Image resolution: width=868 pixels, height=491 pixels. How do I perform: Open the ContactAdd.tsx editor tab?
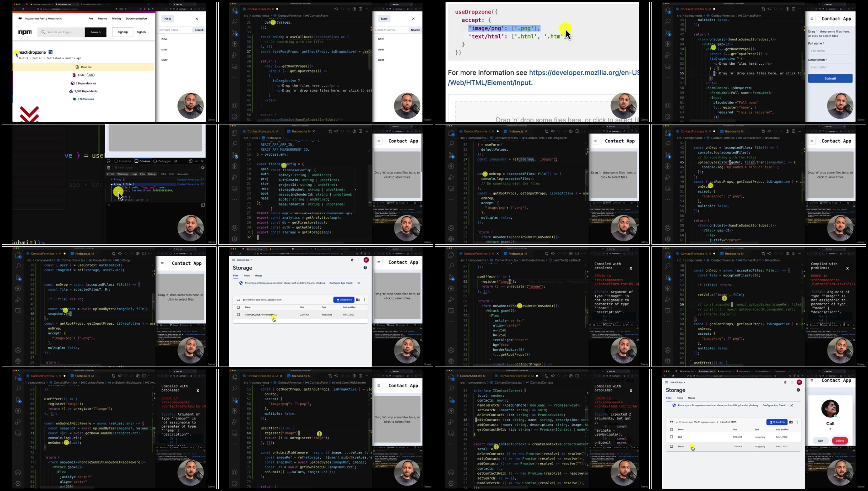(471, 376)
